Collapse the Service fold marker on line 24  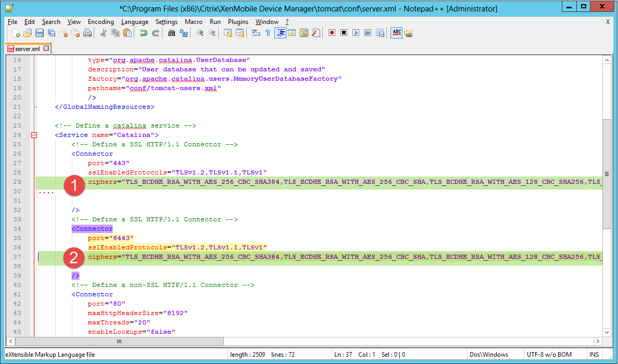coord(34,135)
